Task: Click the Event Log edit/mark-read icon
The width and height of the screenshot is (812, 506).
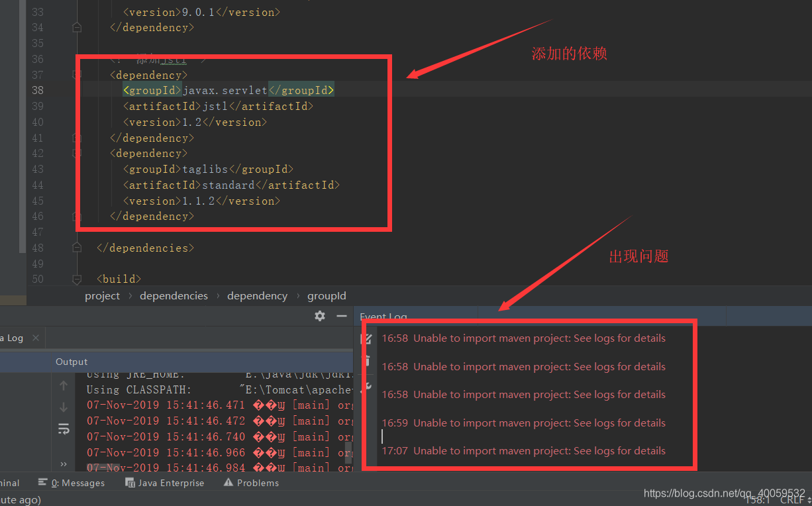Action: (365, 339)
